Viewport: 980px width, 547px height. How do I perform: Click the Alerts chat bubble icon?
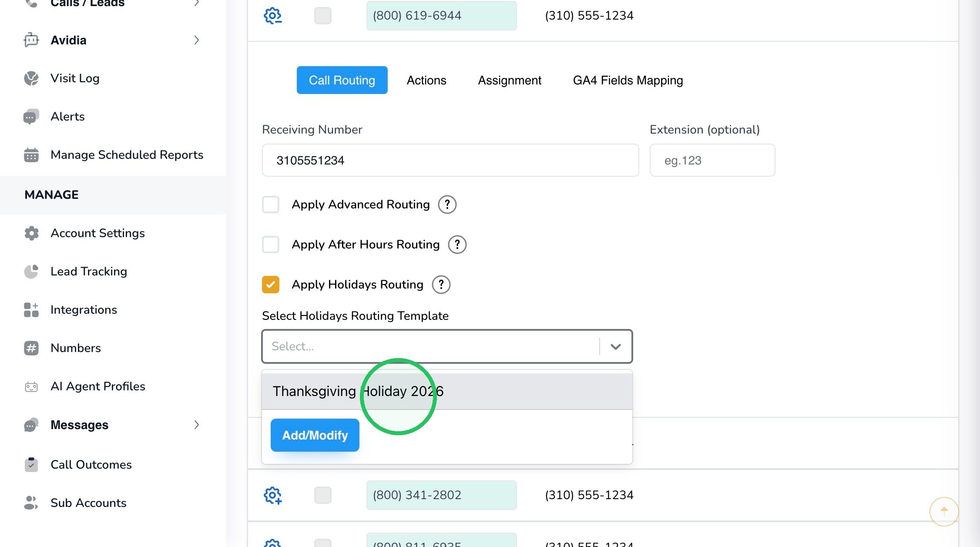[x=31, y=117]
